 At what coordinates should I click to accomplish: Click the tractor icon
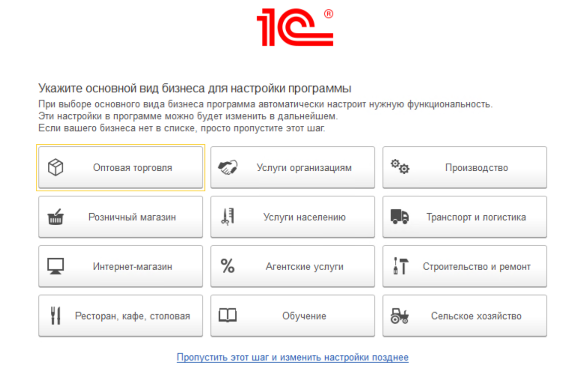(399, 316)
